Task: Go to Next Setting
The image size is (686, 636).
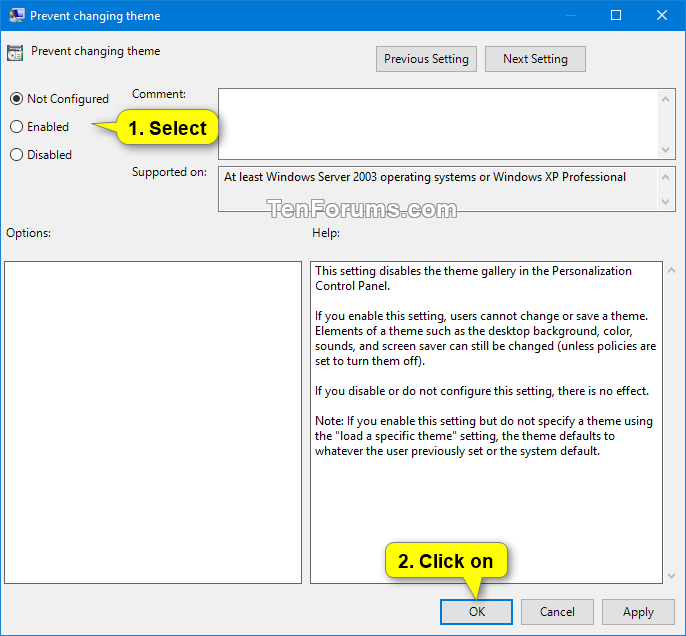Action: [535, 59]
